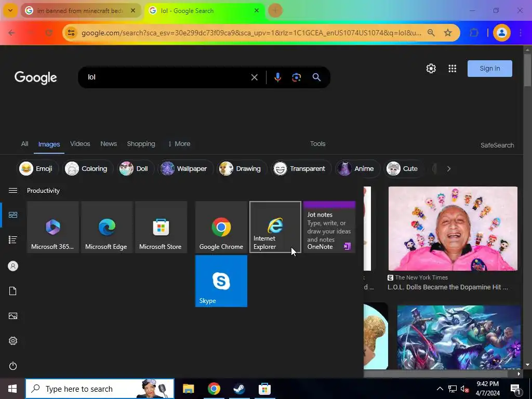Launch Microsoft Edge from Start tiles
This screenshot has height=399, width=532.
tap(107, 227)
